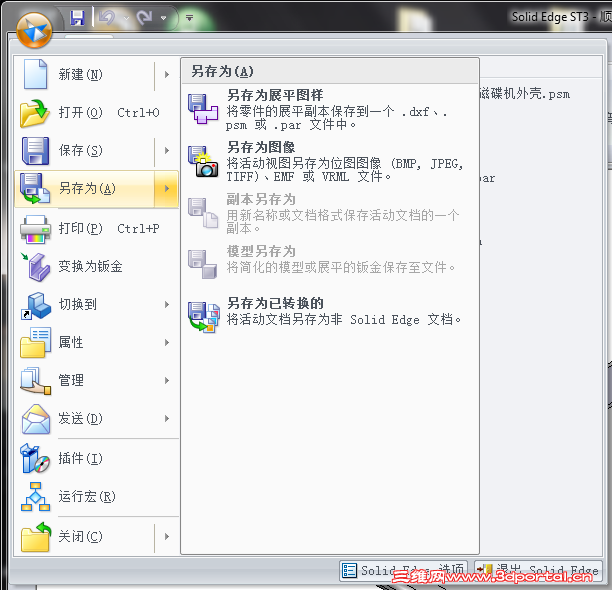The width and height of the screenshot is (612, 590).
Task: Click the Save icon in quick access toolbar
Action: coord(77,18)
